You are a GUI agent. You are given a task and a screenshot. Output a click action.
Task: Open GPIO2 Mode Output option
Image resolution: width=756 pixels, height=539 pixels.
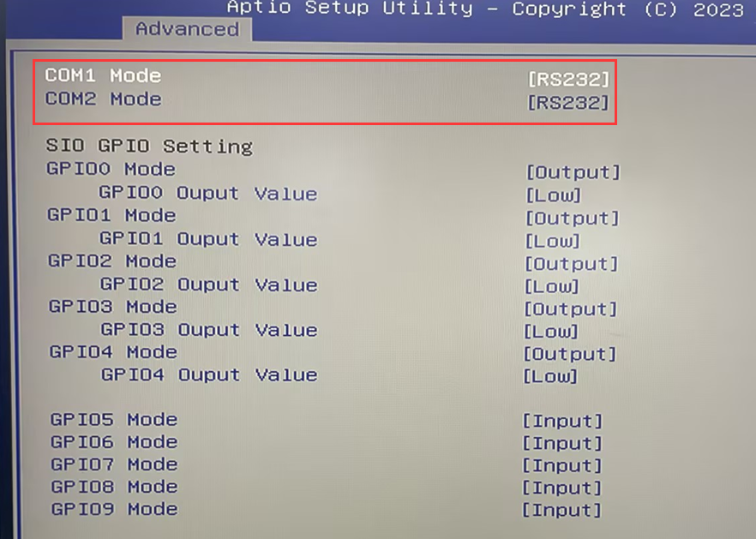(x=572, y=264)
